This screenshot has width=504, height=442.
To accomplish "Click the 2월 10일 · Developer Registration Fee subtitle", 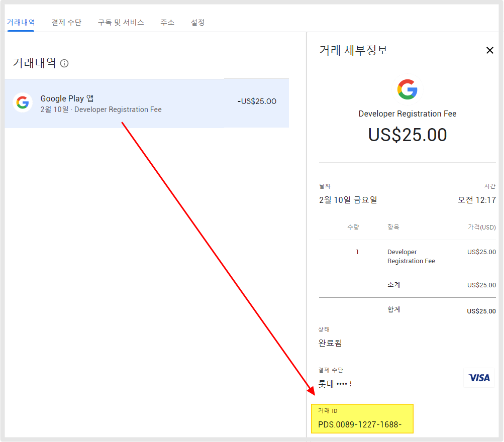I will (x=101, y=109).
